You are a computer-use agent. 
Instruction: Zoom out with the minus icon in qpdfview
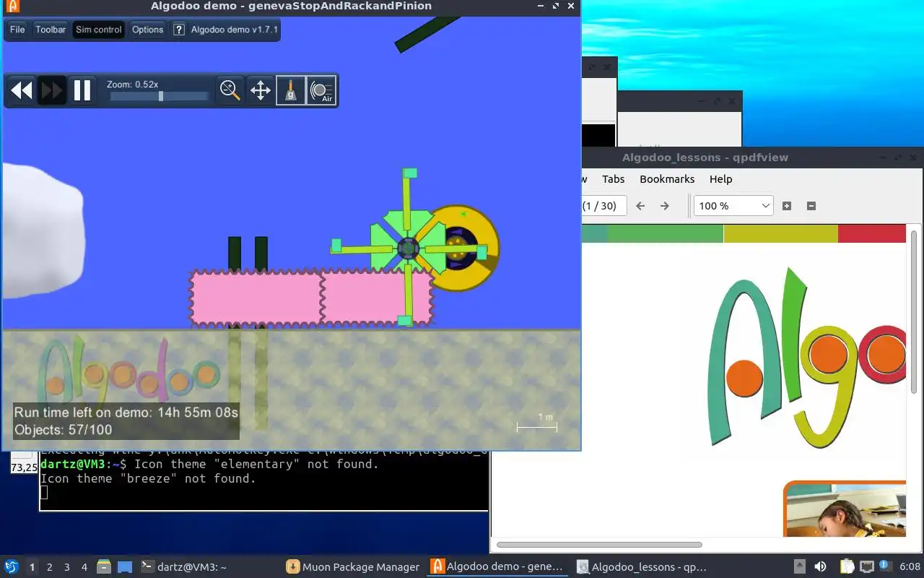coord(811,206)
